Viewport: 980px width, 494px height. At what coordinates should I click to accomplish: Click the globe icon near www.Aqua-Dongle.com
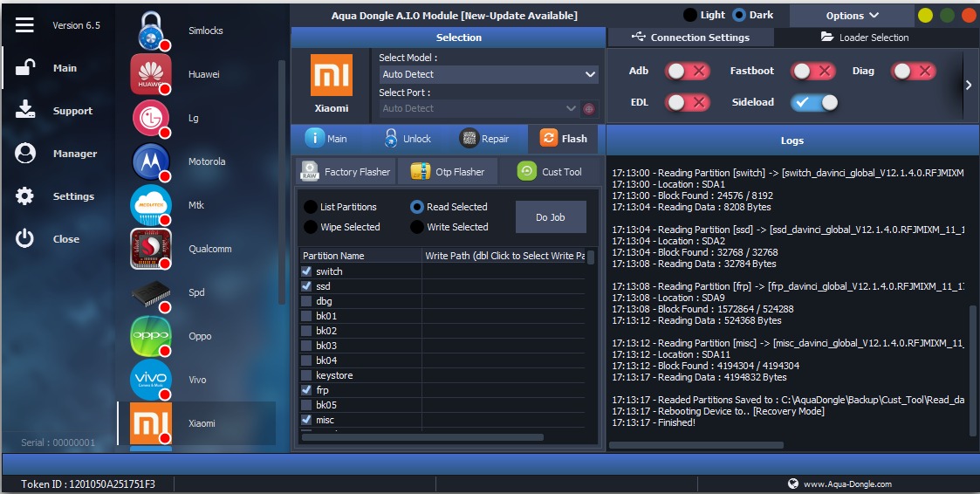(793, 484)
